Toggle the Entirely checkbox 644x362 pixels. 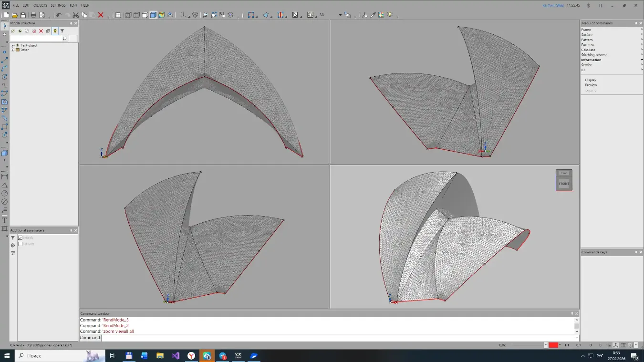pos(21,238)
